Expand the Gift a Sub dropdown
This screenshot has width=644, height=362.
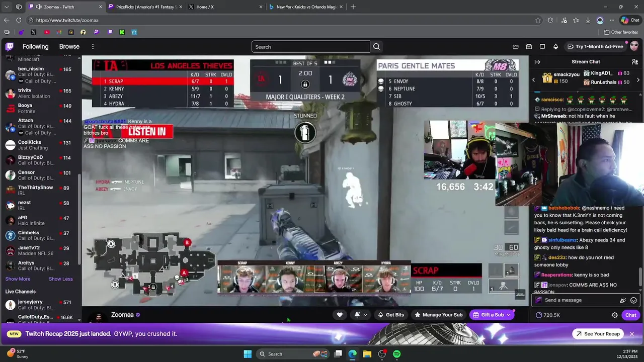(x=509, y=315)
